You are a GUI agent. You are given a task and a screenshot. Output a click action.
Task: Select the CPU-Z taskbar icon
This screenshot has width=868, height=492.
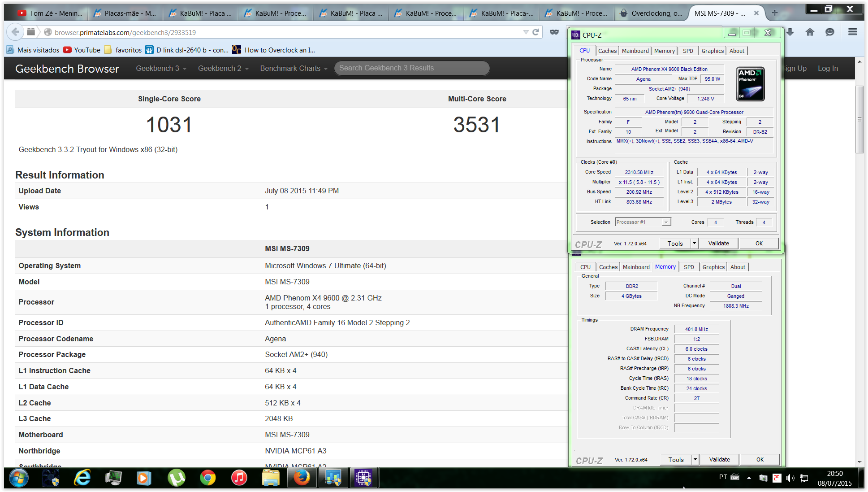pyautogui.click(x=364, y=478)
